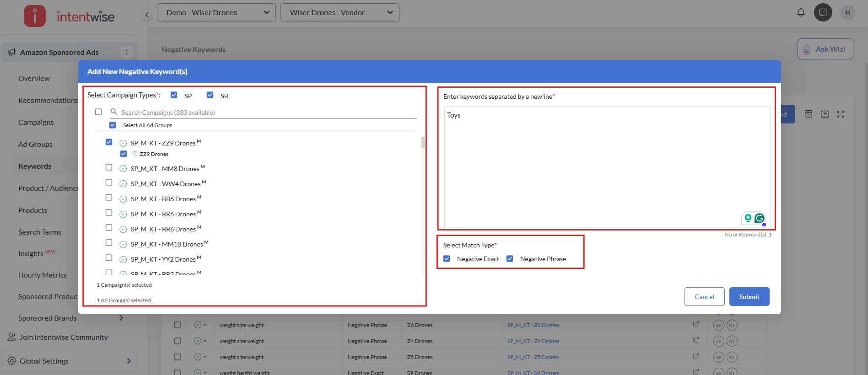Uncheck the SP campaign type checkbox
Viewport: 868px width, 375px height.
coord(174,95)
